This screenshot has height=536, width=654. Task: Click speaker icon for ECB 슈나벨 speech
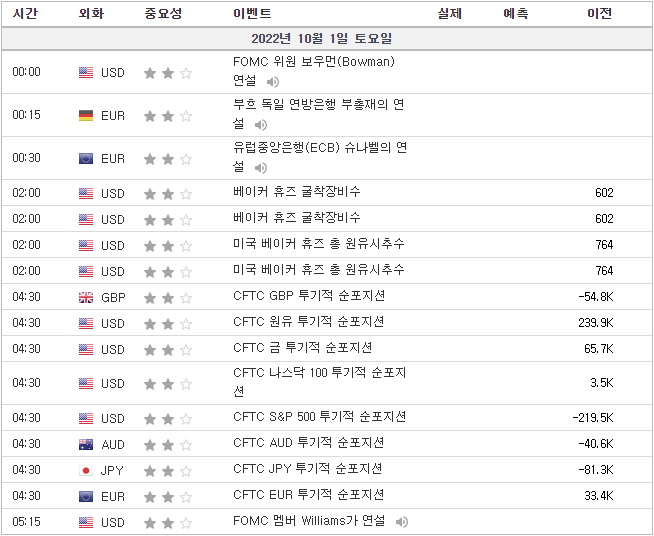point(261,168)
